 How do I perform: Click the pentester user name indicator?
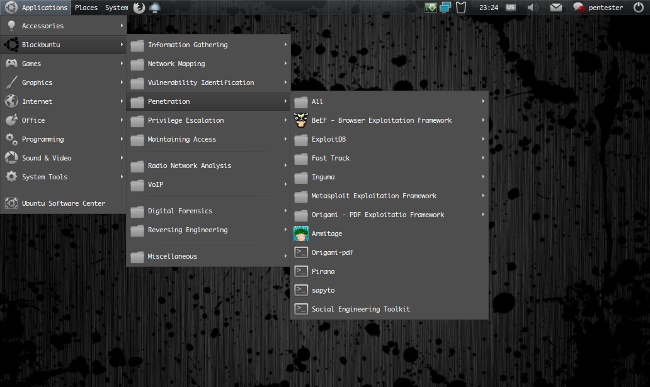click(x=605, y=7)
